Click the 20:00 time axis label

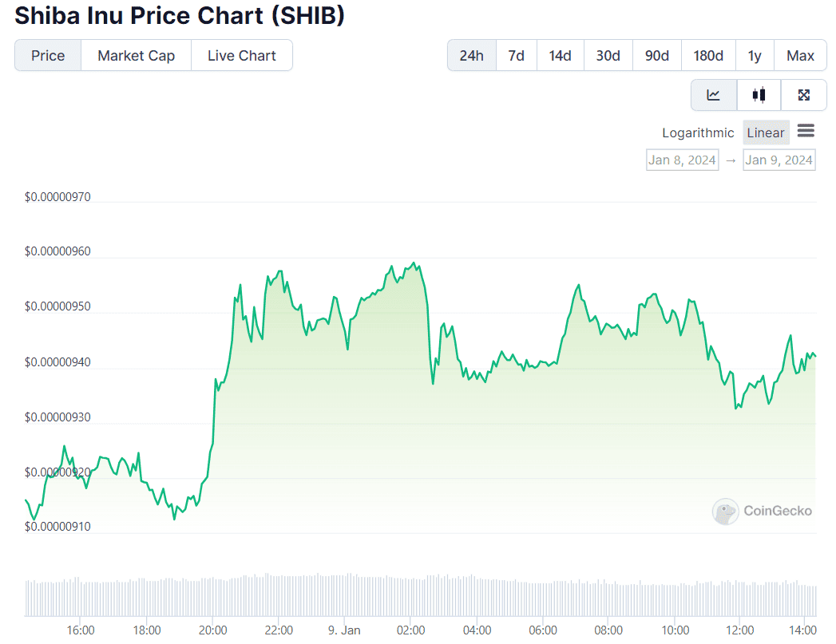click(x=212, y=630)
